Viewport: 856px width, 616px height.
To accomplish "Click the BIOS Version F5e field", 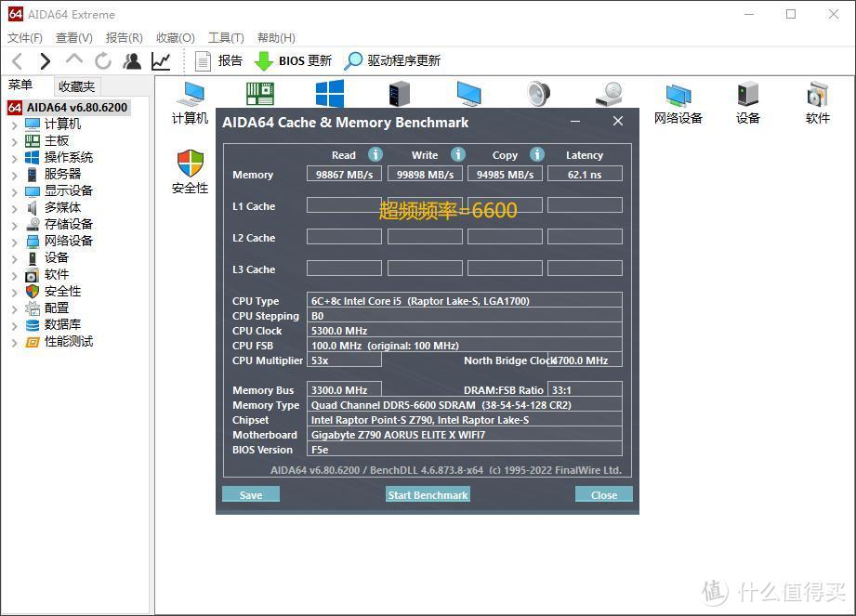I will (465, 449).
